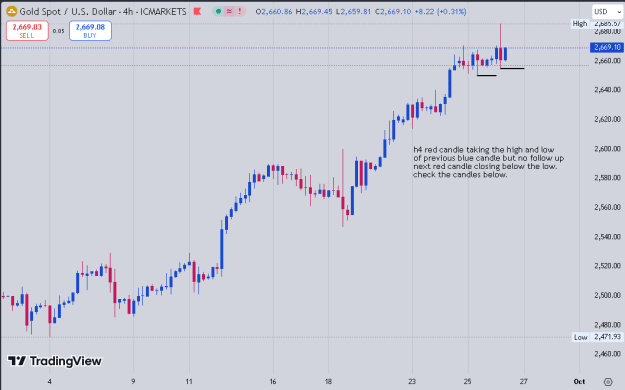The height and width of the screenshot is (390, 625).
Task: Open the TradingView logo link
Action: [55, 361]
